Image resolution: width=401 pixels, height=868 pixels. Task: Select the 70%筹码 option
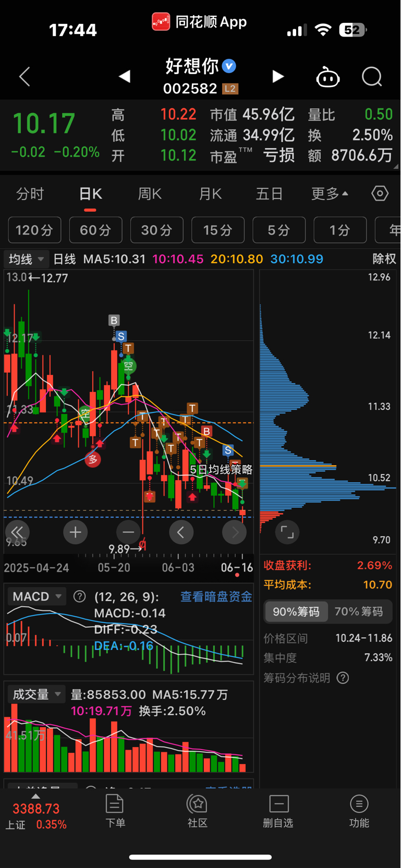[359, 612]
